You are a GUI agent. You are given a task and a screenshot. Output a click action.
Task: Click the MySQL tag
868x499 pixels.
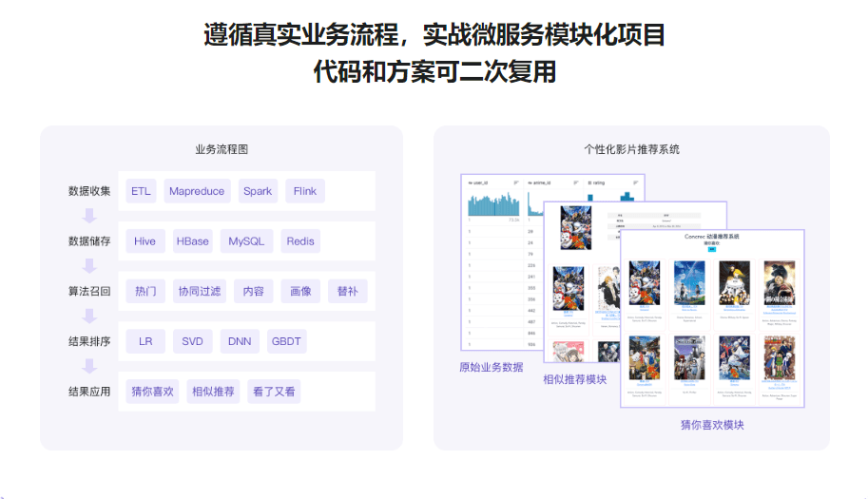click(x=246, y=241)
